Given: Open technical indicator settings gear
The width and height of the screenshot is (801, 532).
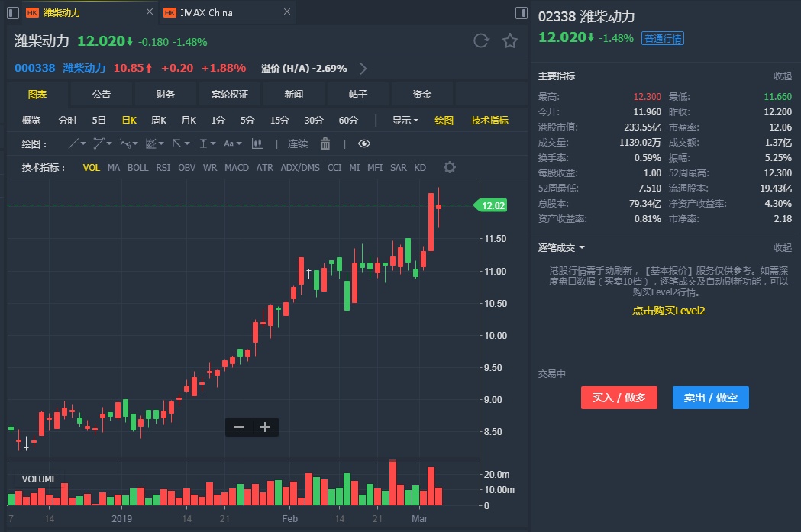Looking at the screenshot, I should pyautogui.click(x=450, y=167).
